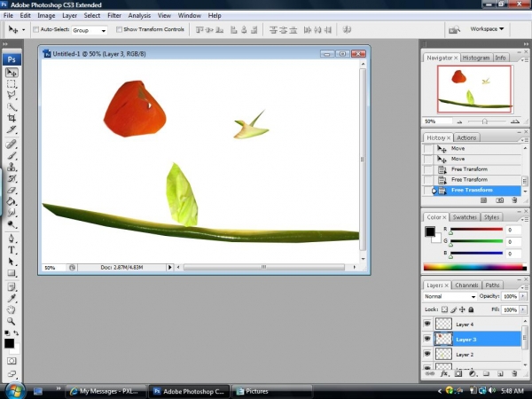
Task: Select the Healing Brush tool
Action: (x=12, y=145)
